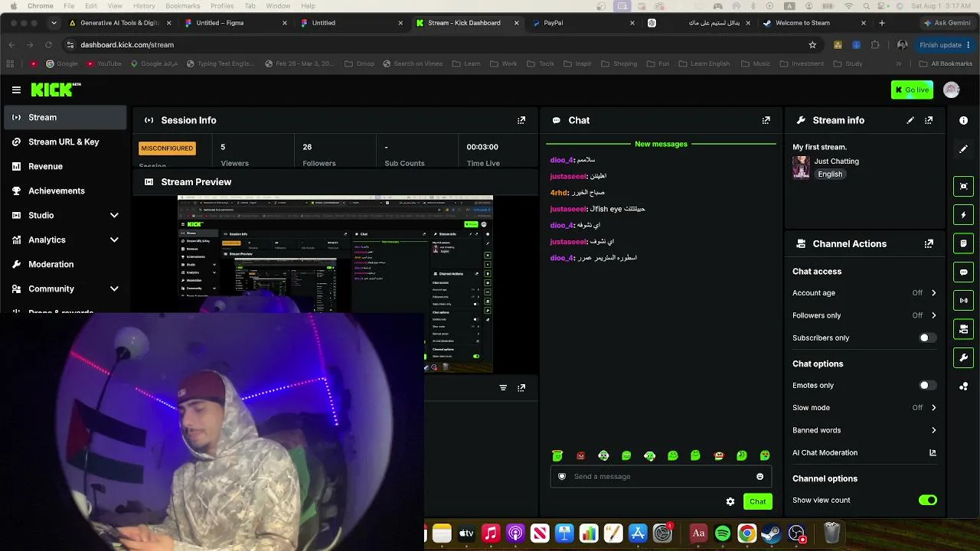Open the emoji picker in the message box
This screenshot has height=551, width=980.
(x=759, y=476)
